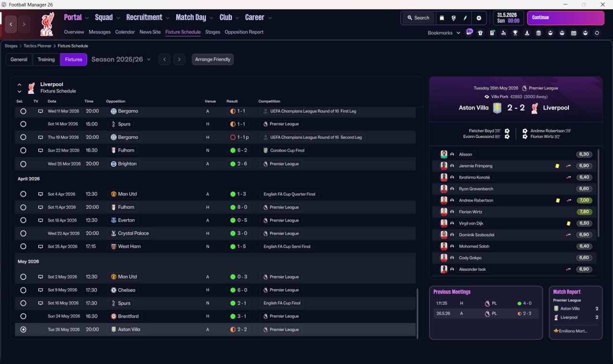Open the Bookmarks dropdown
This screenshot has height=364, width=613.
pyautogui.click(x=444, y=33)
